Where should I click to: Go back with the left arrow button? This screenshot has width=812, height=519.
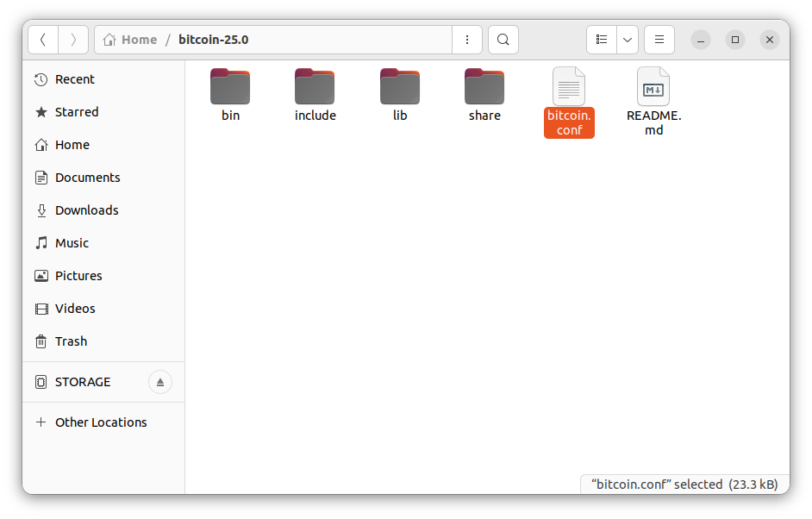(43, 40)
